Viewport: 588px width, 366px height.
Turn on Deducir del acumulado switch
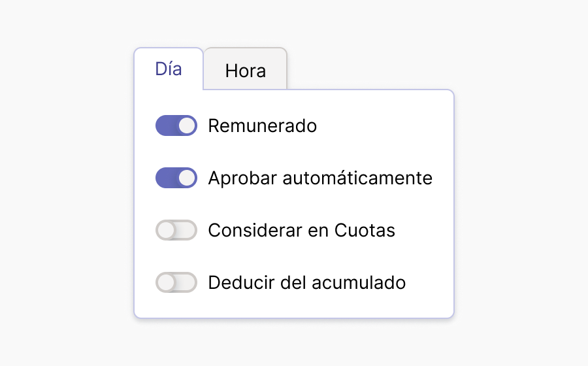click(176, 282)
